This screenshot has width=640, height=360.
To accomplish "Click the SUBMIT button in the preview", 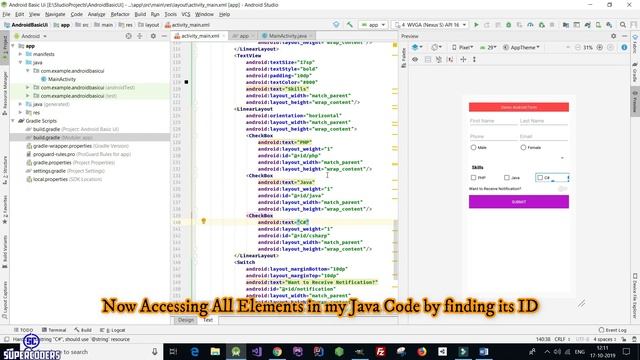I will pos(519,202).
